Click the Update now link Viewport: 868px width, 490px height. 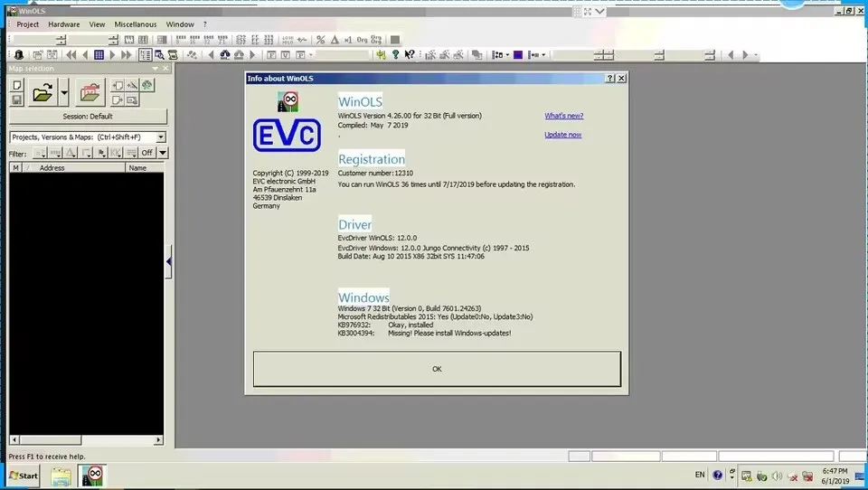[x=562, y=135]
